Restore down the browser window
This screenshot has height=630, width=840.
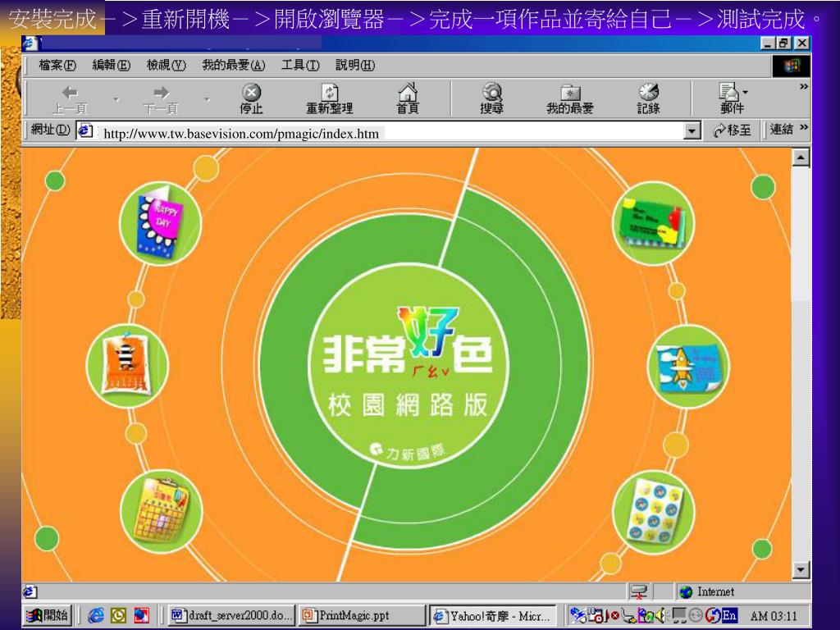click(784, 43)
